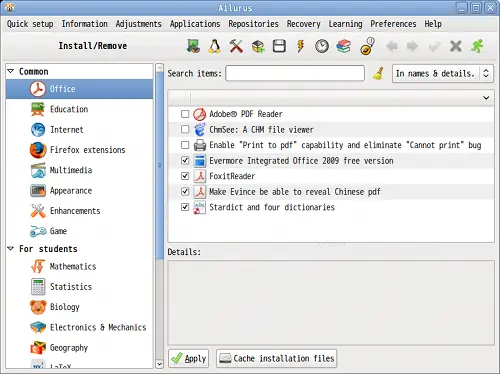Select the Geography category
Image resolution: width=500 pixels, height=374 pixels.
(x=79, y=348)
